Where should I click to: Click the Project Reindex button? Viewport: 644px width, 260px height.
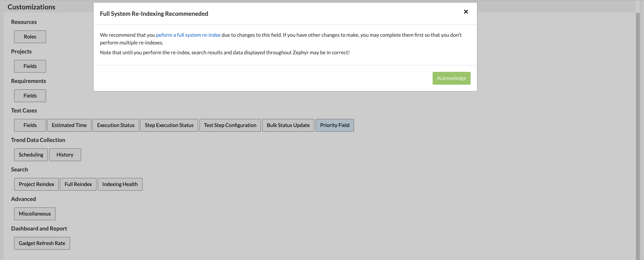36,185
